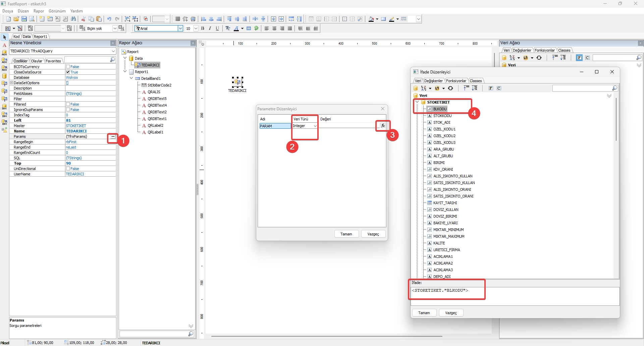Toggle the CloseDataSource checkbox
Viewport: 644px width, 346px height.
[x=68, y=72]
